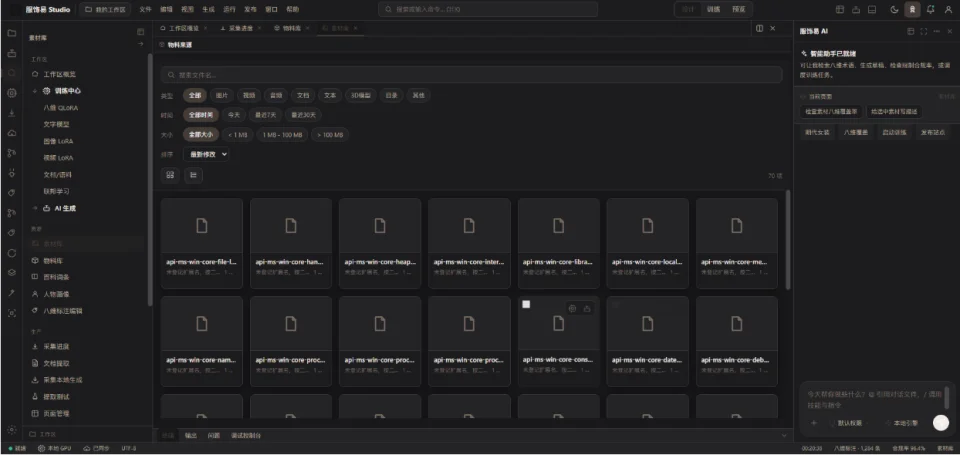Select the 3D模型 type filter chip
Image resolution: width=960 pixels, height=455 pixels.
(x=360, y=96)
